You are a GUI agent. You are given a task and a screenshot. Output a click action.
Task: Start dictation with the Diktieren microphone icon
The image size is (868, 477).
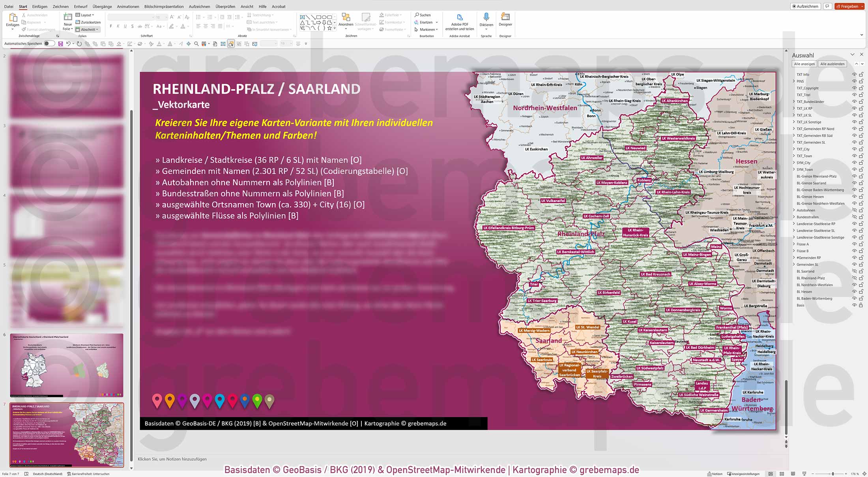[486, 18]
